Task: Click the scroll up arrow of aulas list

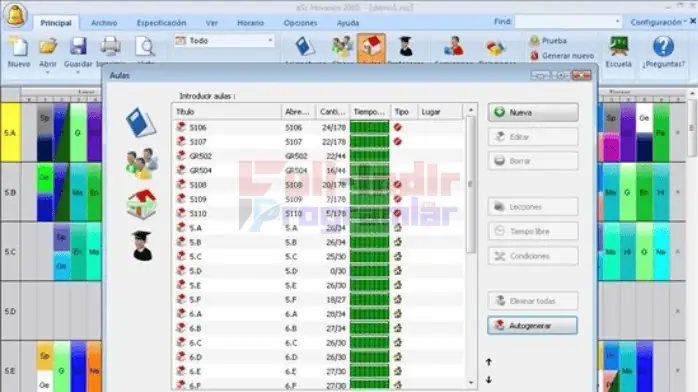Action: (471, 110)
